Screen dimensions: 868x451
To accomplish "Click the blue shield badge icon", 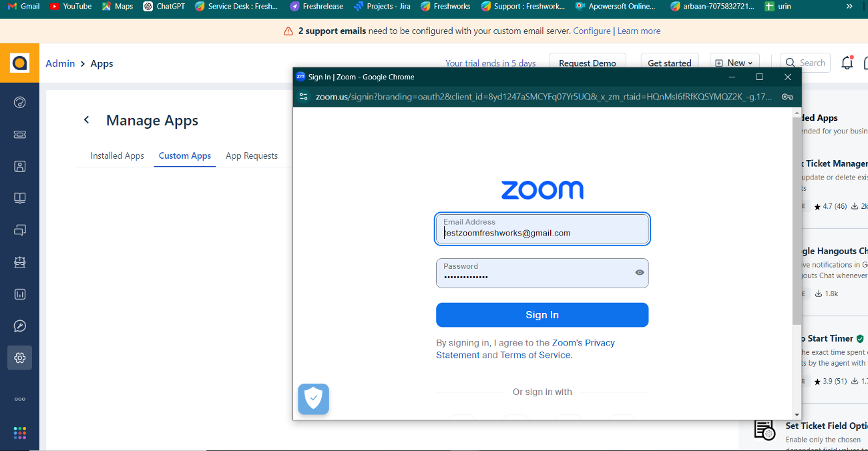I will tap(313, 399).
